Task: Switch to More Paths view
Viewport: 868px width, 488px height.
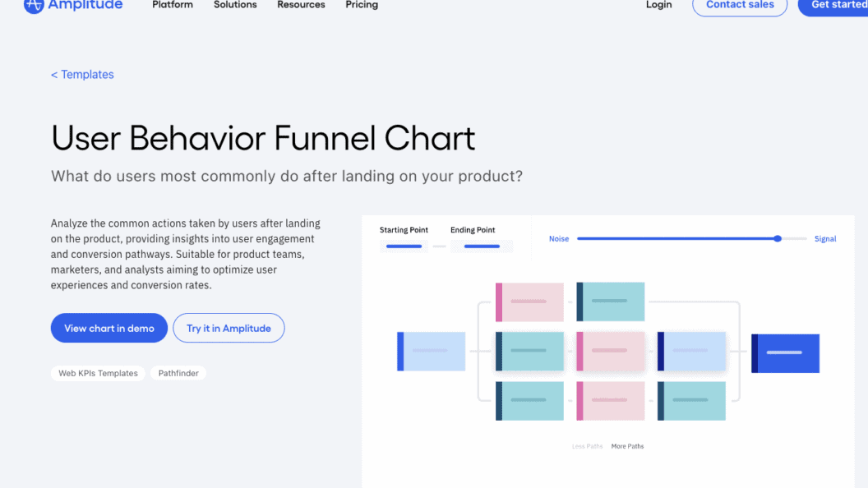Action: point(627,446)
